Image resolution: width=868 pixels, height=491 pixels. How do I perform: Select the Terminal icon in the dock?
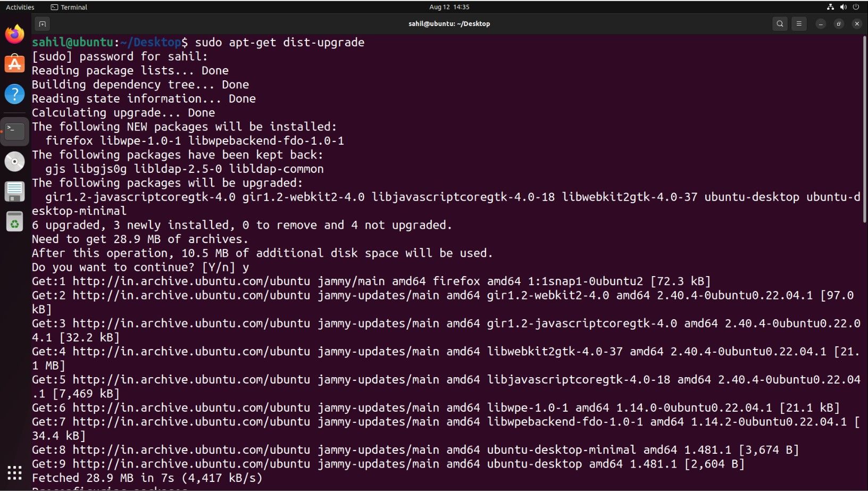[x=14, y=131]
